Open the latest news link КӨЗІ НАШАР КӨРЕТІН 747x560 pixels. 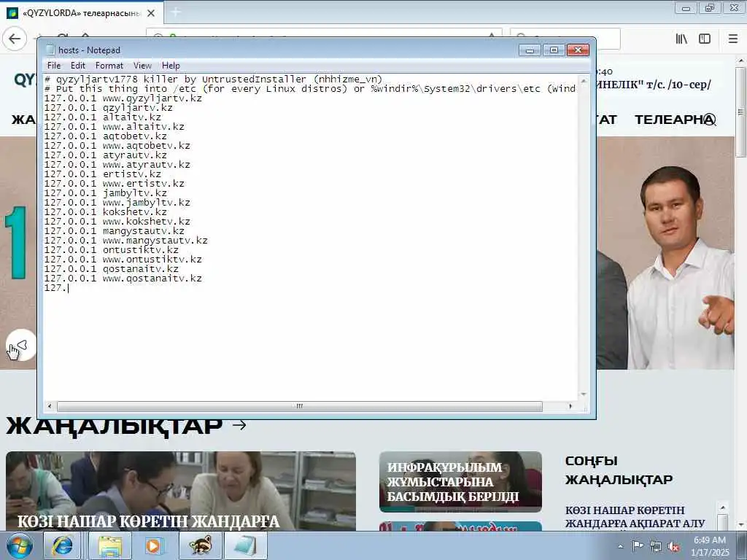coord(635,517)
